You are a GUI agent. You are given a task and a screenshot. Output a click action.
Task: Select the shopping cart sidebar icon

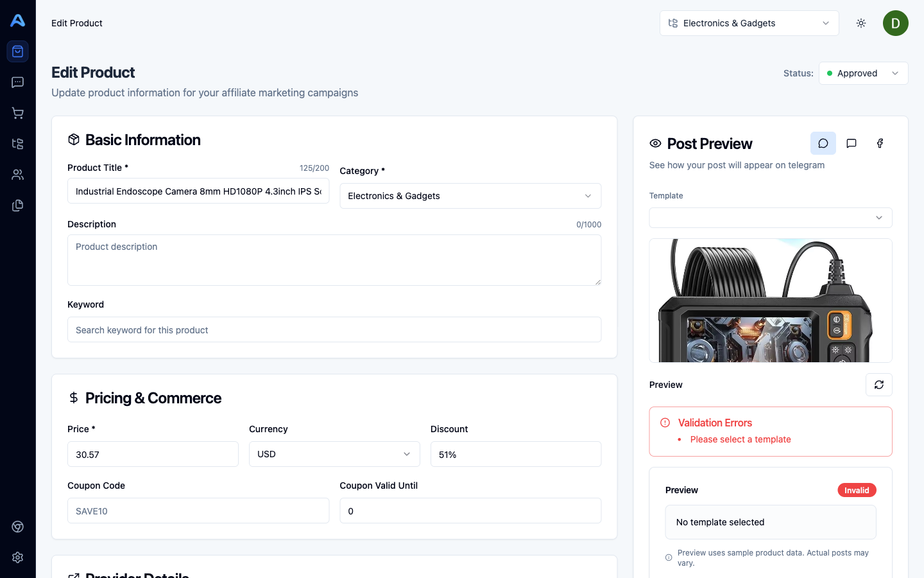coord(17,113)
